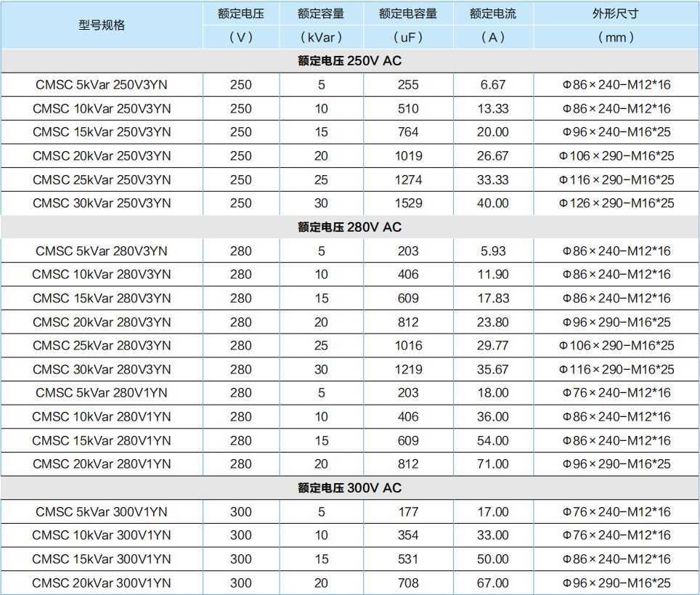The width and height of the screenshot is (700, 595).
Task: Click model CMSC 15kVar 250V3YN
Action: [x=102, y=132]
